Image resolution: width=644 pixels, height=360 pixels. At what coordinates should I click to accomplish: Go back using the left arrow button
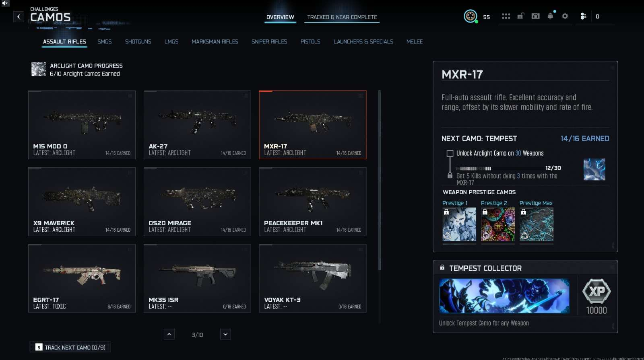point(19,16)
